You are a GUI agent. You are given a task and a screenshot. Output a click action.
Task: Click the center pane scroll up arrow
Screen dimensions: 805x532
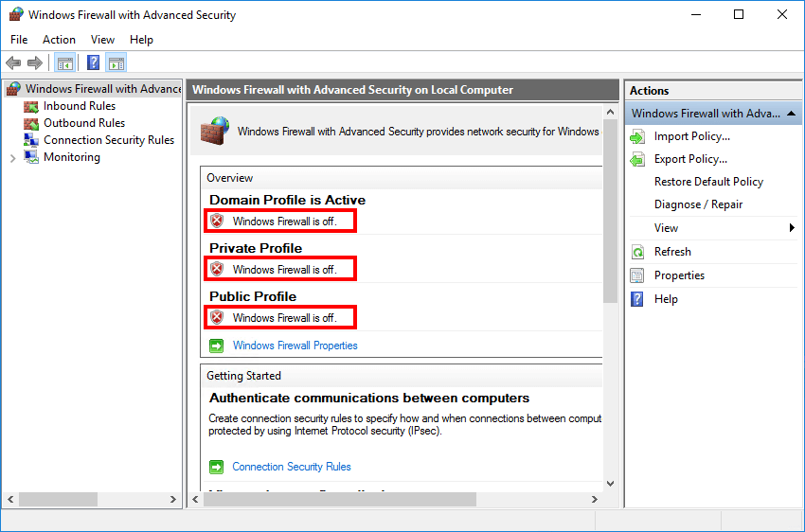pyautogui.click(x=611, y=112)
